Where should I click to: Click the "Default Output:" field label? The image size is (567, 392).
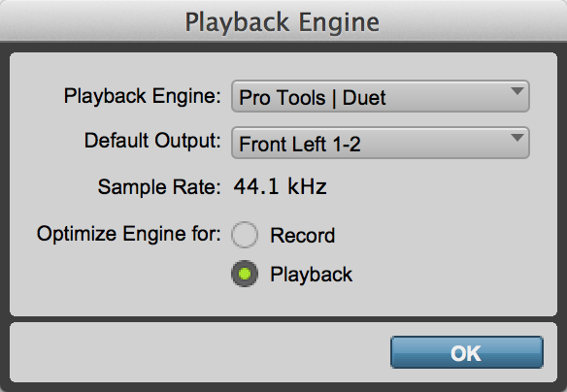pos(152,140)
